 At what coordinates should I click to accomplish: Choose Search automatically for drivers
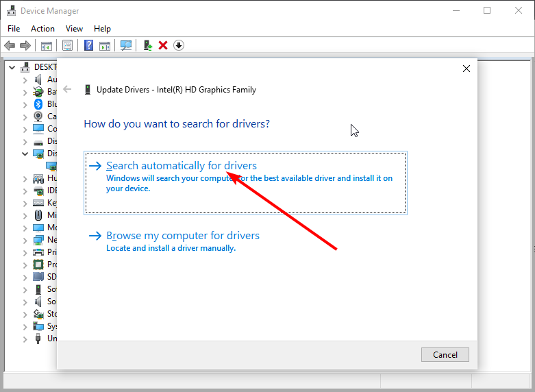click(245, 183)
